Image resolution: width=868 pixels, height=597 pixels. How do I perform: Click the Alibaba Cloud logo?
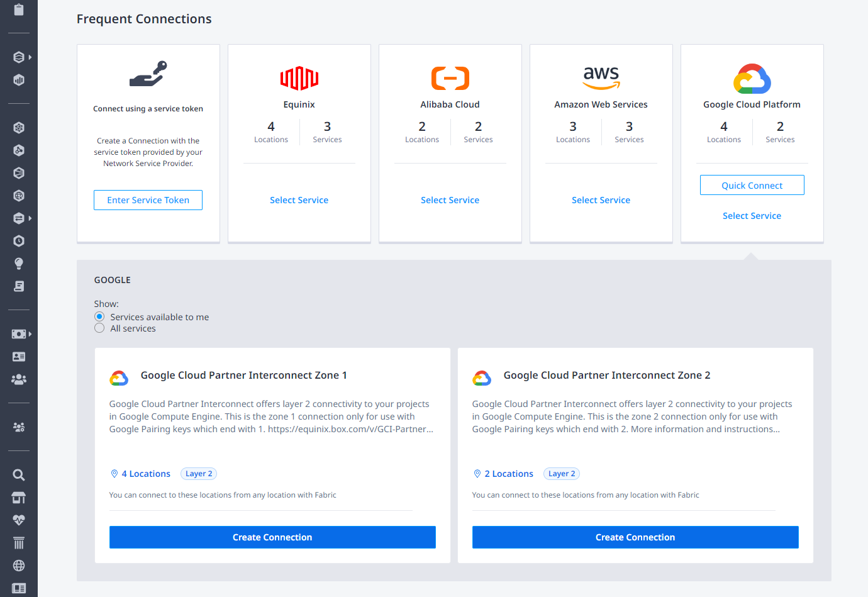point(450,78)
